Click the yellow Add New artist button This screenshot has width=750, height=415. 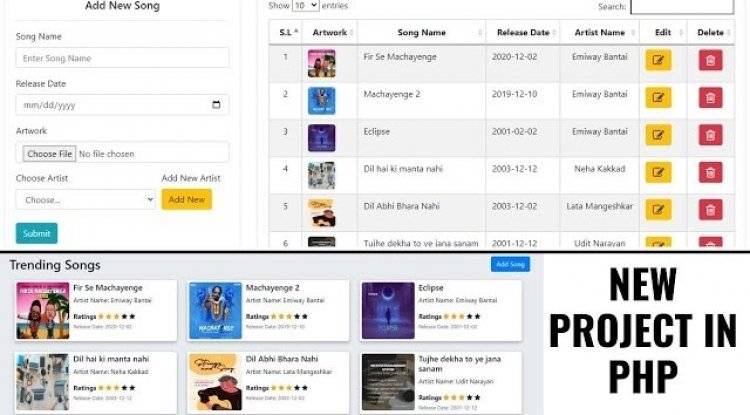(187, 199)
